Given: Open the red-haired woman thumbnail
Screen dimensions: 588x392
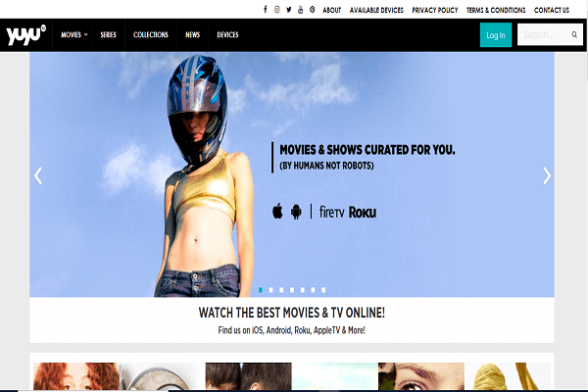Looking at the screenshot, I should pos(76,376).
